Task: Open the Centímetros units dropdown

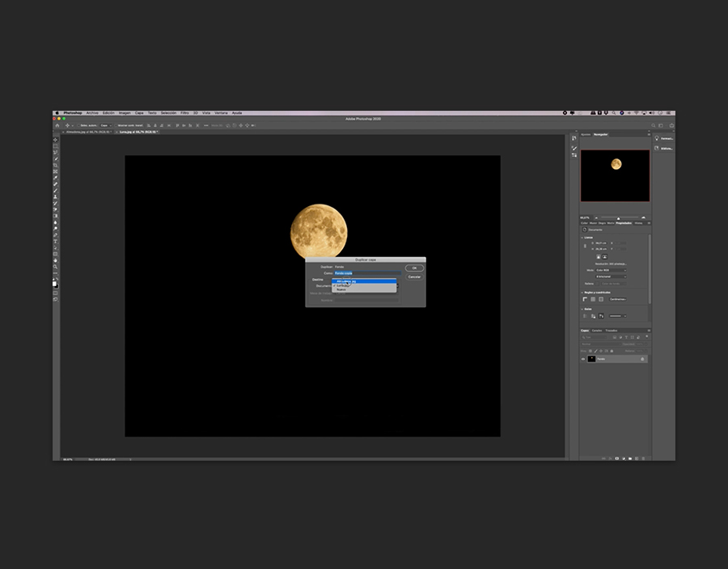Action: point(618,300)
